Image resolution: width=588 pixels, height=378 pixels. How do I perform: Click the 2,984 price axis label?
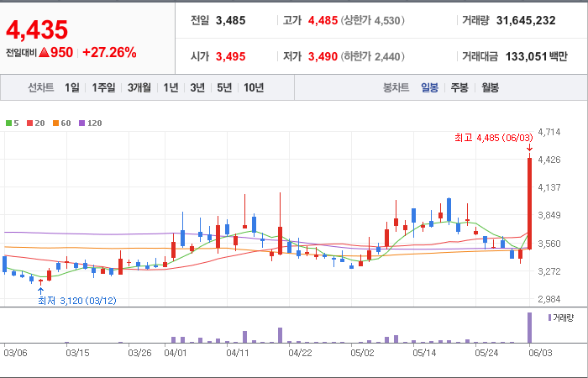tap(549, 299)
